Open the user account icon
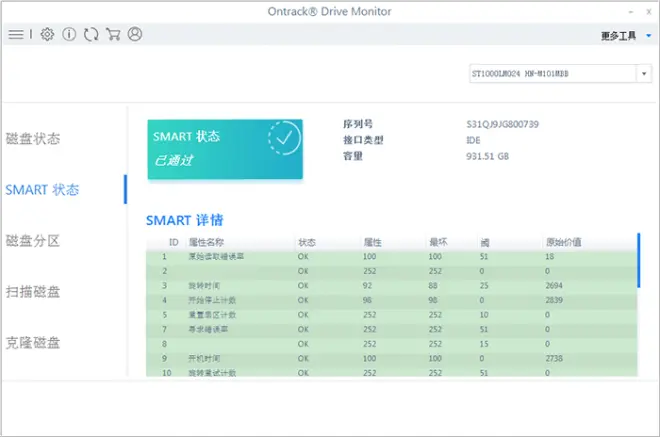Screen dimensions: 660x437 pos(135,34)
